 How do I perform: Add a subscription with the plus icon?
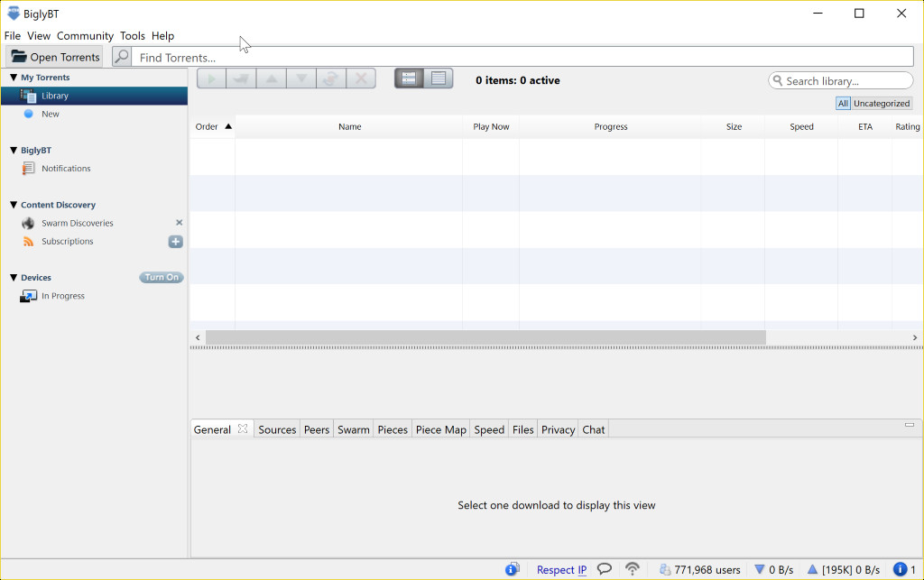(x=176, y=242)
